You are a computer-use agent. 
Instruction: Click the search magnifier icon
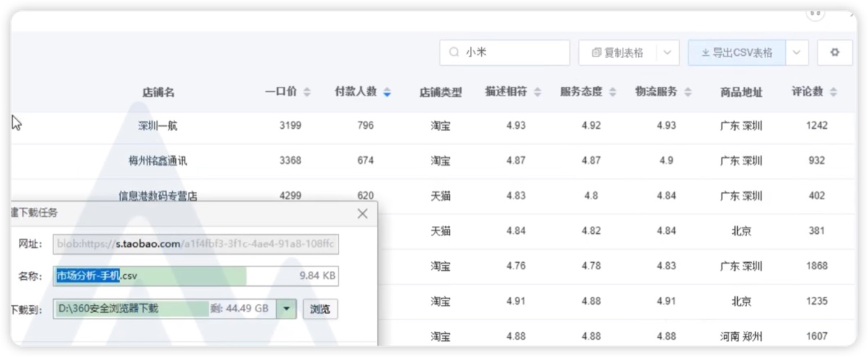click(454, 53)
